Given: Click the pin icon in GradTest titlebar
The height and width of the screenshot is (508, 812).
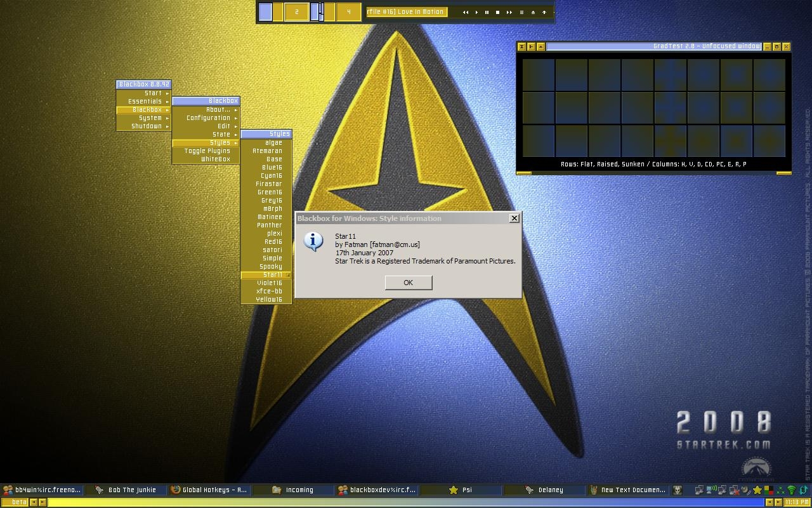Looking at the screenshot, I should point(531,46).
